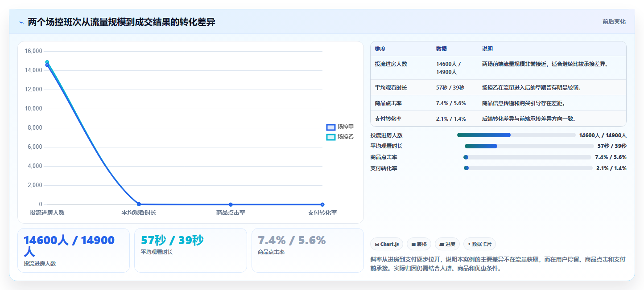
Task: Click the 8,000 y-axis label
Action: [35, 128]
